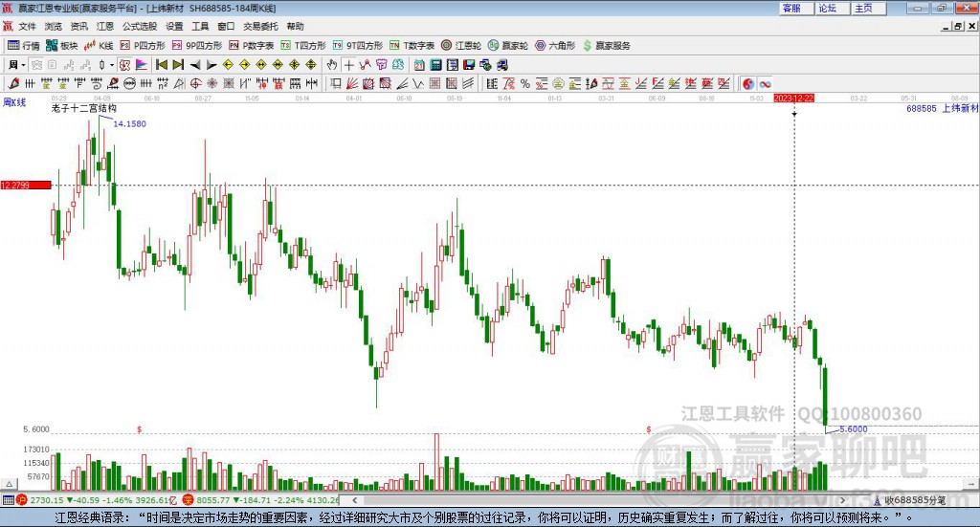
Task: Open the 公式选股 menu
Action: click(x=140, y=26)
